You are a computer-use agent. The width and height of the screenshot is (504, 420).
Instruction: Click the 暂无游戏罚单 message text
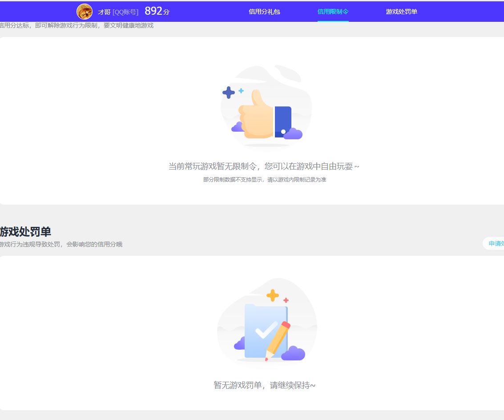coord(264,385)
